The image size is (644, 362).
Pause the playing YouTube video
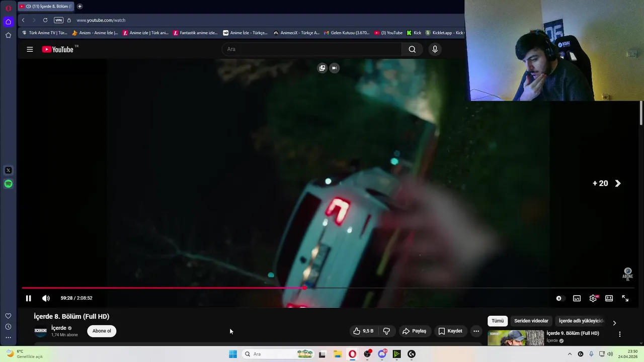[x=28, y=298]
